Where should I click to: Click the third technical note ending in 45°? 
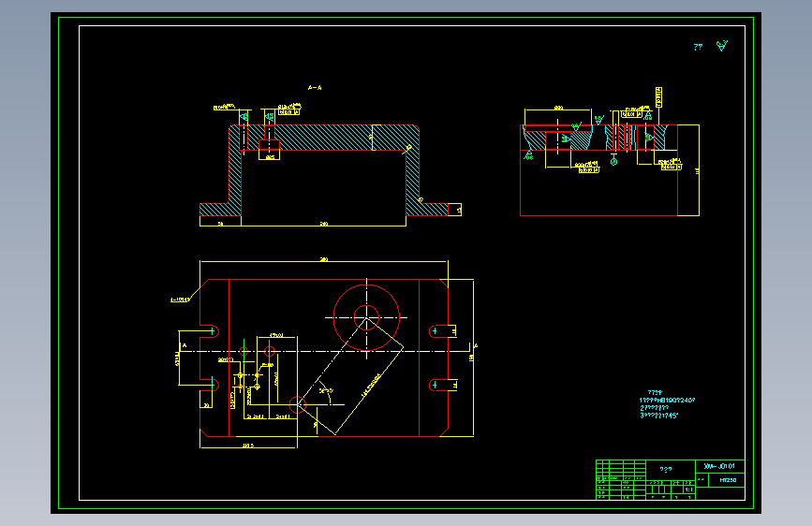pyautogui.click(x=658, y=416)
